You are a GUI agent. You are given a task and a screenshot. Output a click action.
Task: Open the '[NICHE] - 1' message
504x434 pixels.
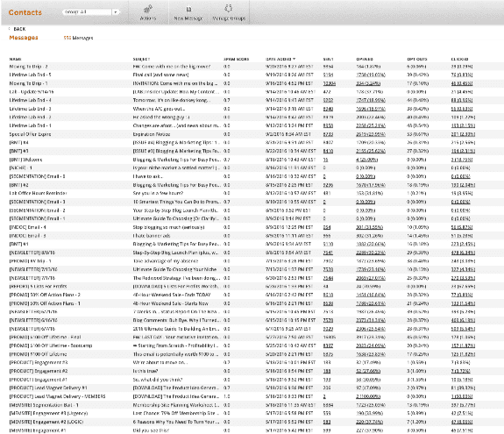(20, 167)
